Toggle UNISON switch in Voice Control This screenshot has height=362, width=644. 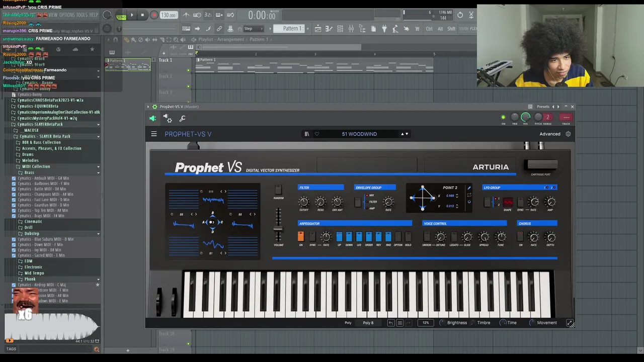tap(427, 236)
